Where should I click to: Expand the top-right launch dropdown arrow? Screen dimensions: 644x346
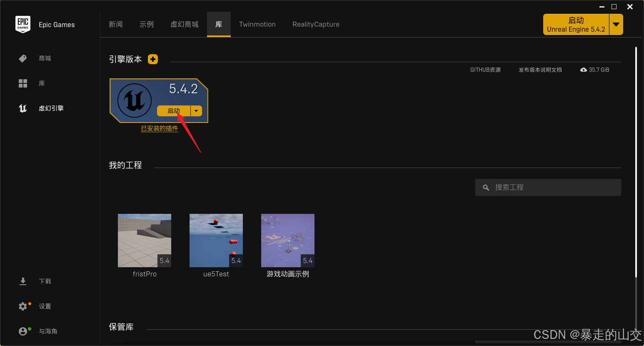coord(616,25)
